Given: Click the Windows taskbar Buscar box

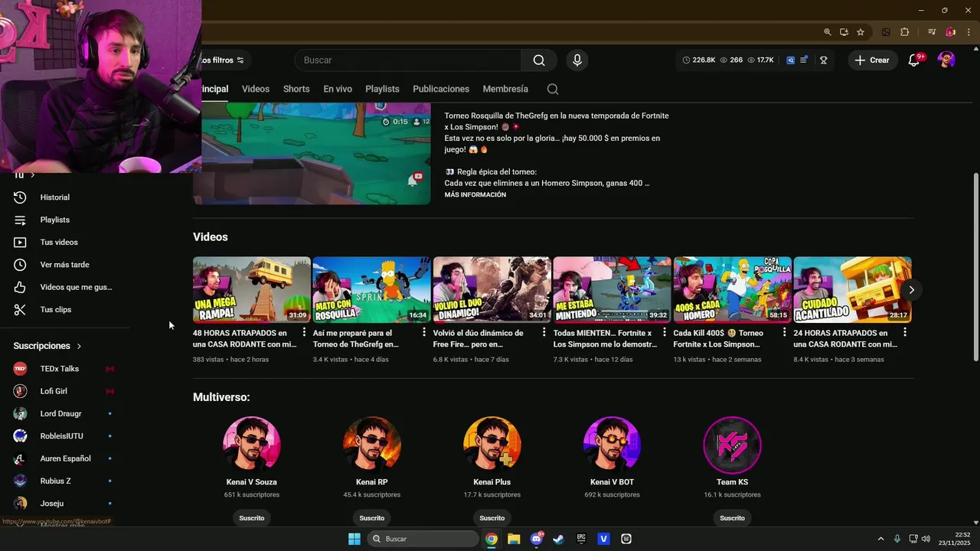Looking at the screenshot, I should (423, 539).
